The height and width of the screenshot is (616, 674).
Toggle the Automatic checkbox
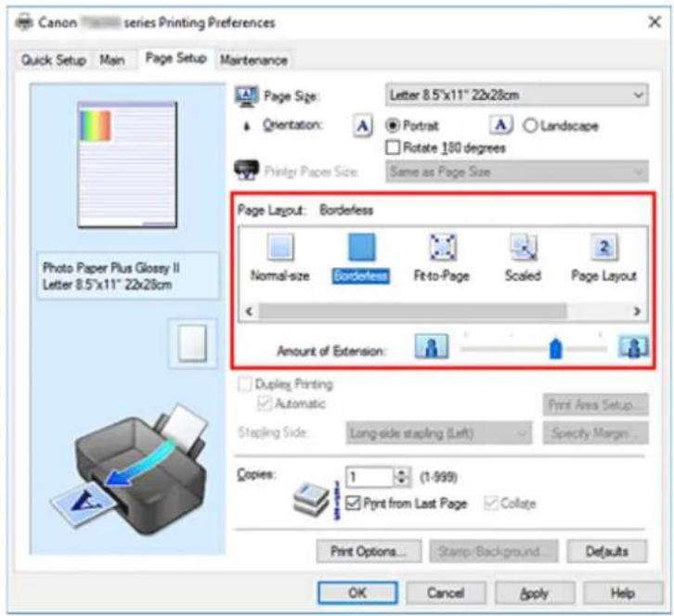point(264,404)
